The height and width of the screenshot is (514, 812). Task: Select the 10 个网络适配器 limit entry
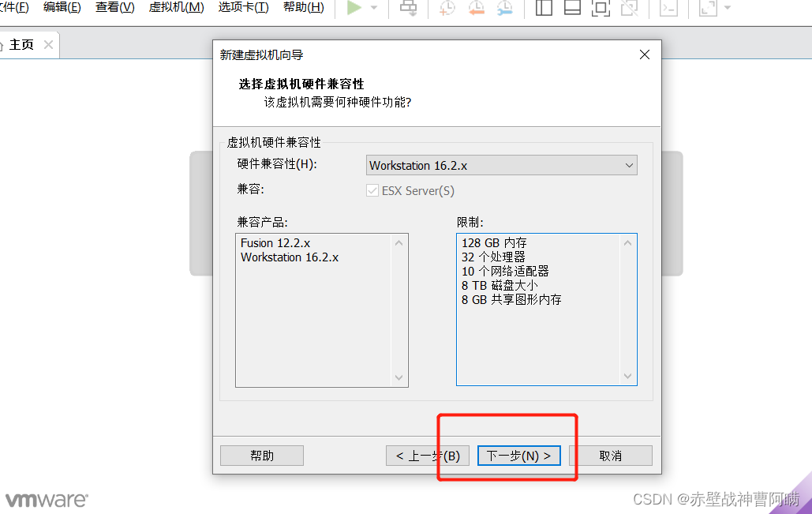tap(505, 271)
